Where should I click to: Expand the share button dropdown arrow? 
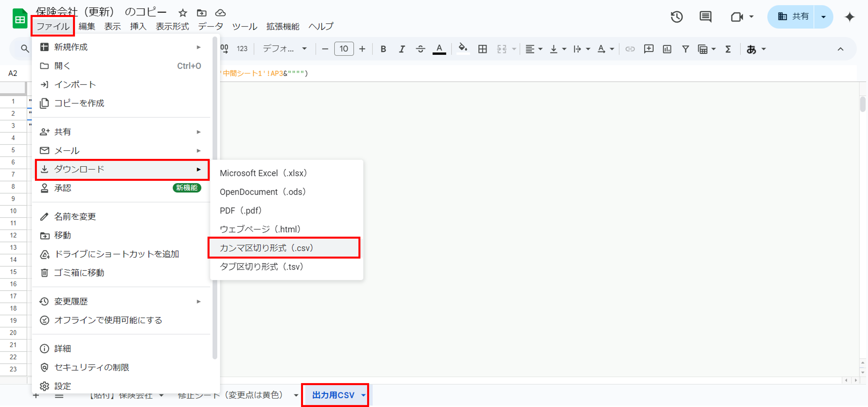(x=823, y=17)
